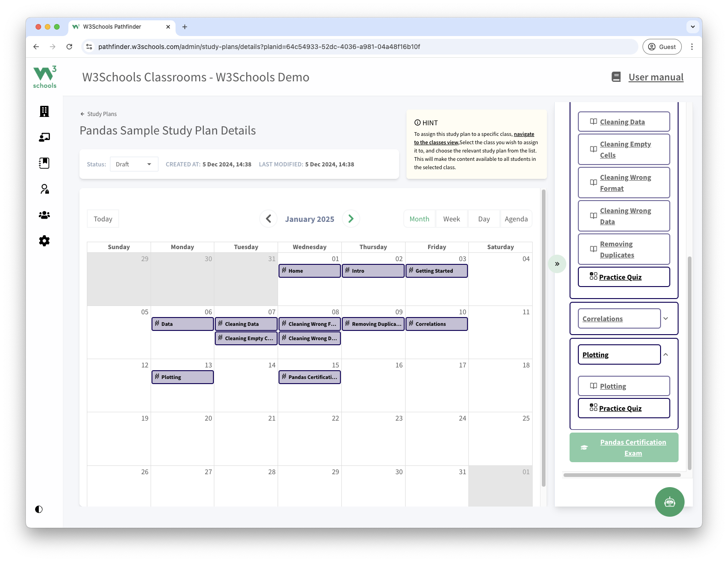Collapse the Plotting section chevron
Screen dimensions: 728x562
pos(666,354)
